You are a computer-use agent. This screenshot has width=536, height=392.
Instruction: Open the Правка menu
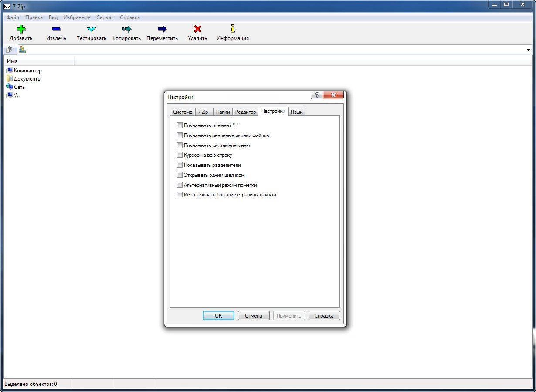click(x=34, y=17)
